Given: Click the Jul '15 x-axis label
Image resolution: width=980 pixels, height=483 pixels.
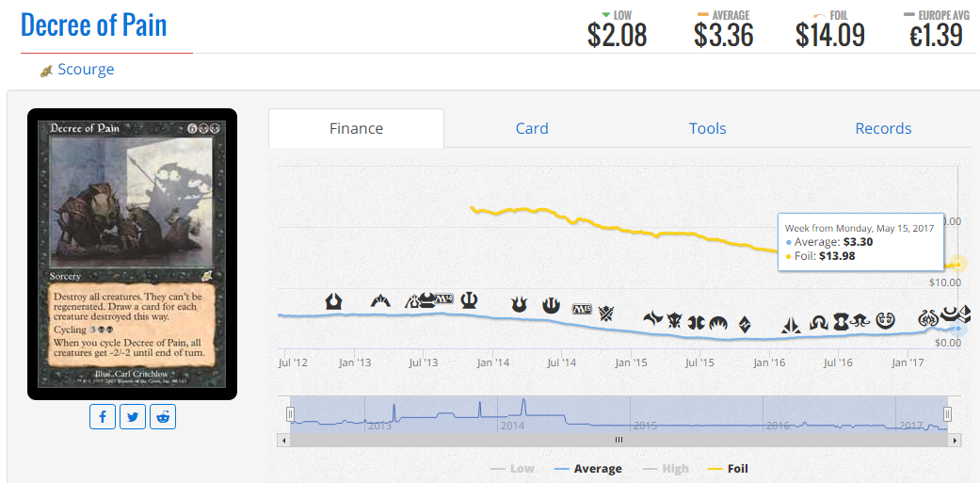Looking at the screenshot, I should pos(699,362).
